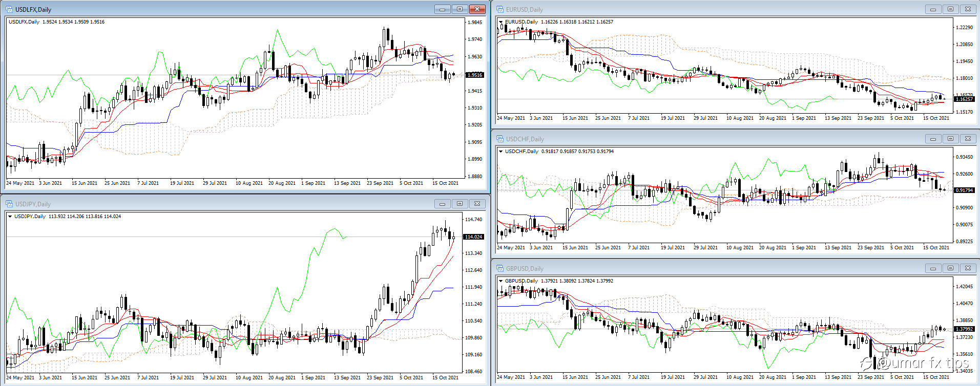Click the USDLFX chart window icon
Screen dimensions: 980x386
9,9
